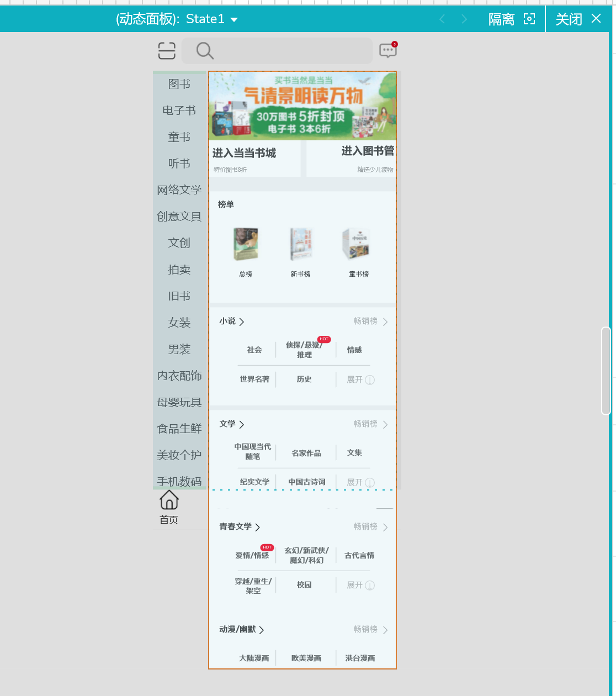Image resolution: width=616 pixels, height=696 pixels.
Task: Click the magnifier search icon
Action: click(205, 51)
